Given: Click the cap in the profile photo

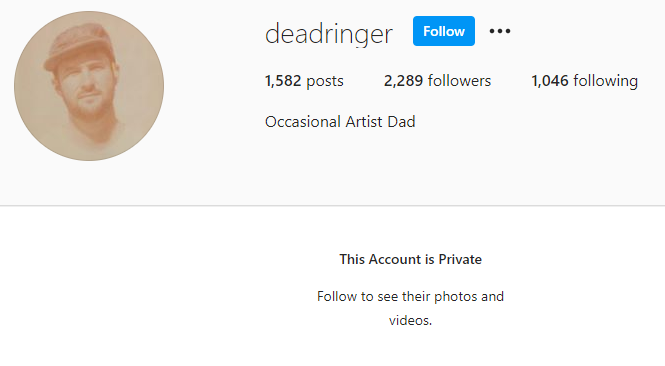Looking at the screenshot, I should pos(79,45).
